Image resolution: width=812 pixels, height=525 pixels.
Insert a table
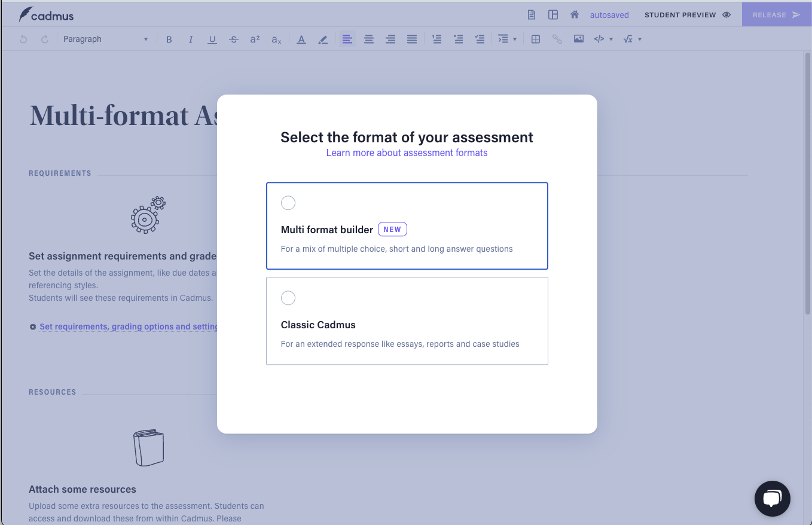pos(536,39)
